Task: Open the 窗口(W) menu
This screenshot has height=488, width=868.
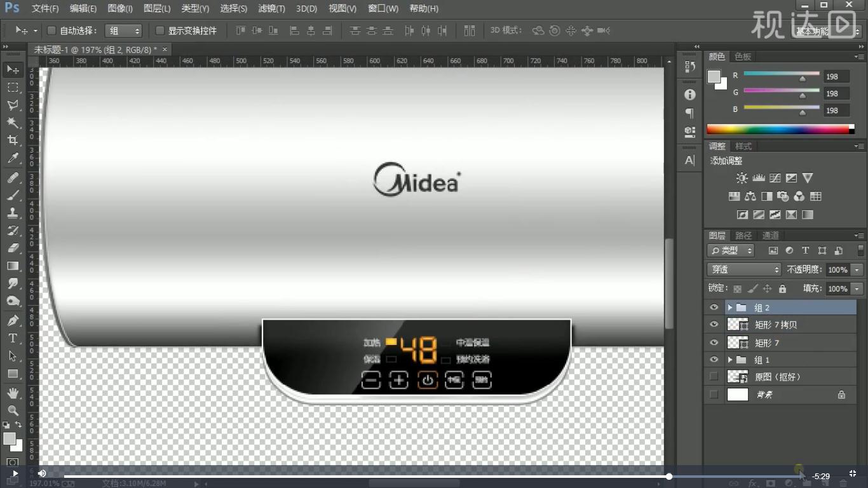Action: (x=383, y=9)
